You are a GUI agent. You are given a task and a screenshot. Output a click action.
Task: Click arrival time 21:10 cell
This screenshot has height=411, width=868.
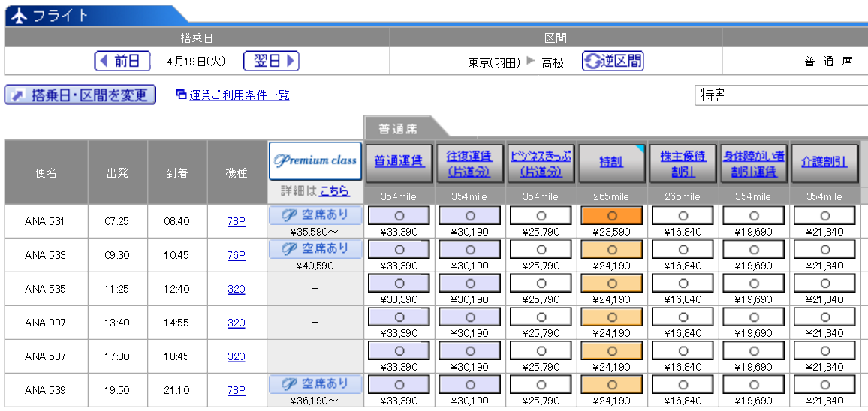[x=177, y=390]
